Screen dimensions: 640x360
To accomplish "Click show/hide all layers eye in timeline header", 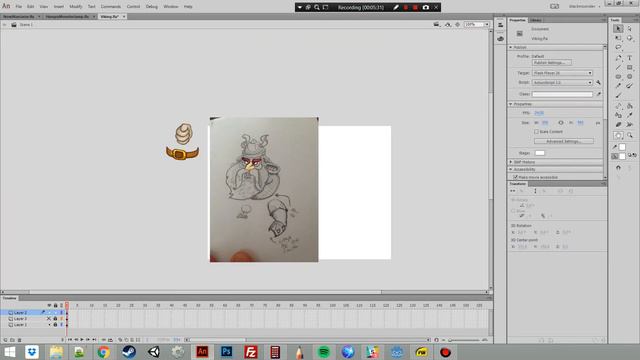I will [49, 305].
